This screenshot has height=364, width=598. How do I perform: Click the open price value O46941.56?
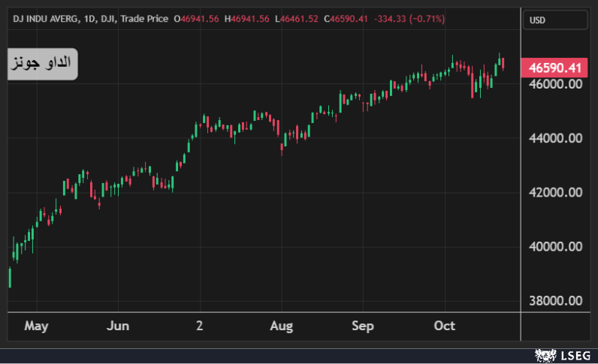point(197,19)
